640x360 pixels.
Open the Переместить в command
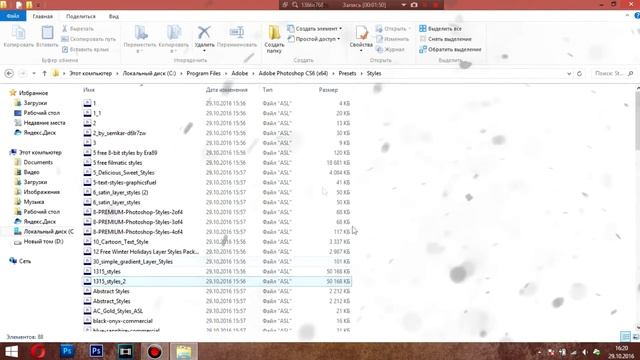point(140,39)
